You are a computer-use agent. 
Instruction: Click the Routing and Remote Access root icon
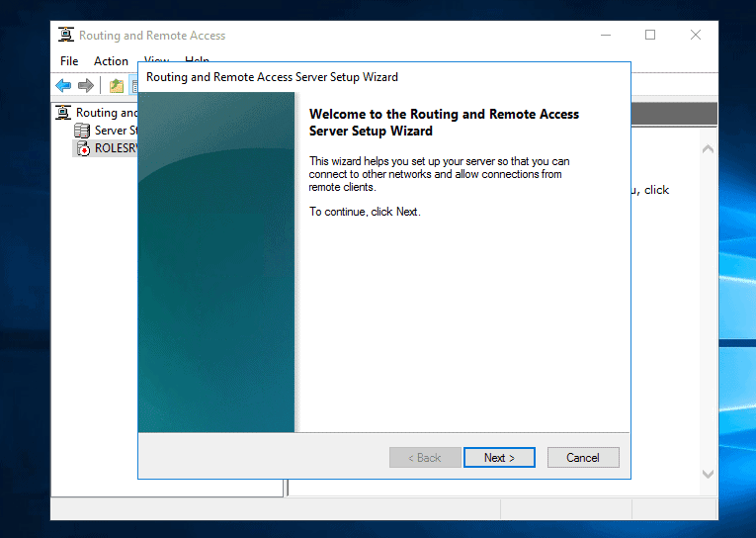pyautogui.click(x=63, y=113)
